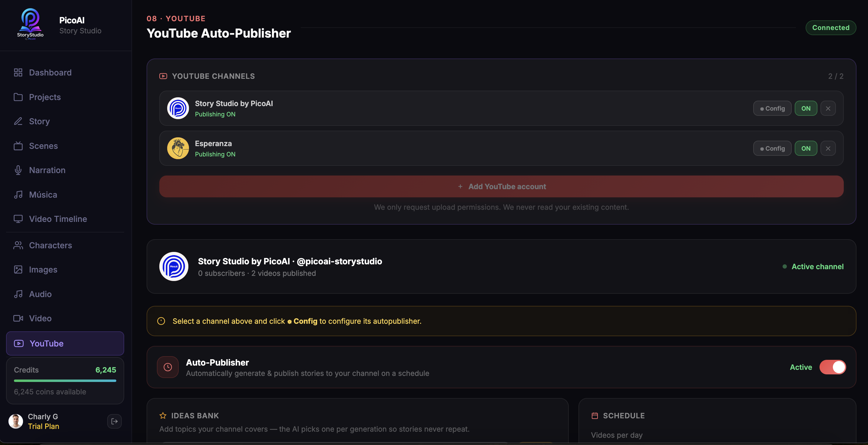Click the 2 / 2 channel count
The height and width of the screenshot is (445, 868).
pos(836,76)
